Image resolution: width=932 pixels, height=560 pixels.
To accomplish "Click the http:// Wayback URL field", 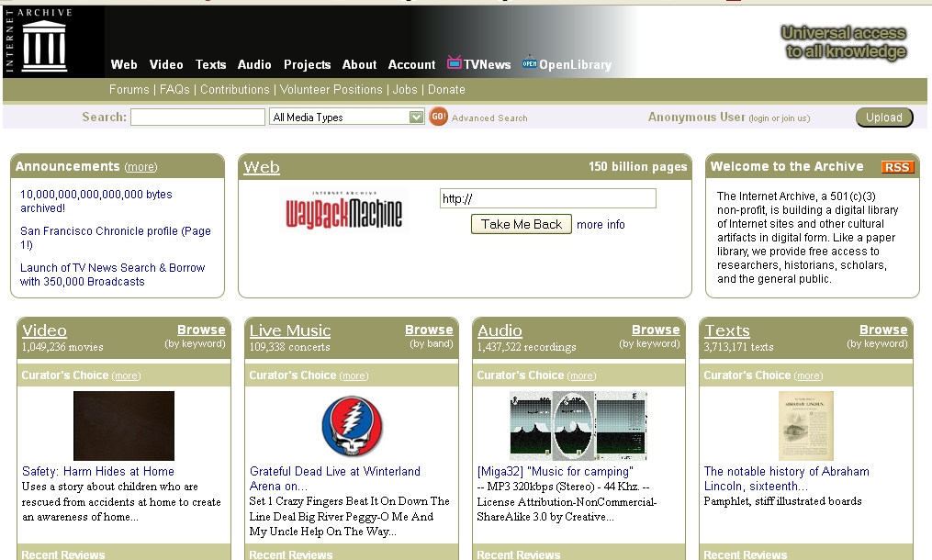I will tap(548, 198).
